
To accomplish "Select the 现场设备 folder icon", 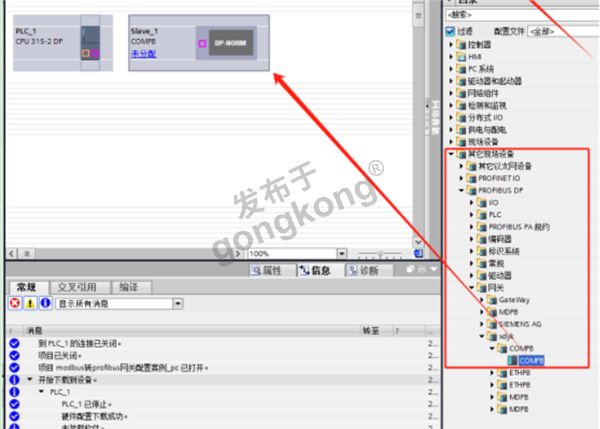I will pyautogui.click(x=461, y=142).
